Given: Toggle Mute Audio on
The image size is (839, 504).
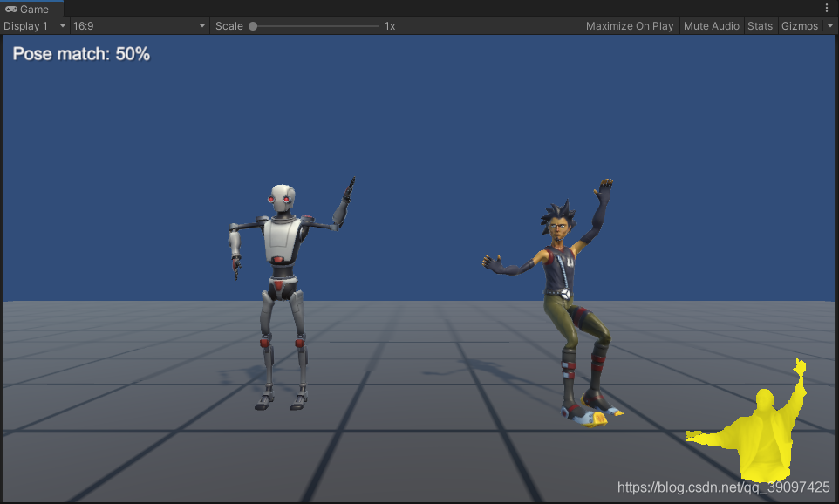Looking at the screenshot, I should (711, 25).
